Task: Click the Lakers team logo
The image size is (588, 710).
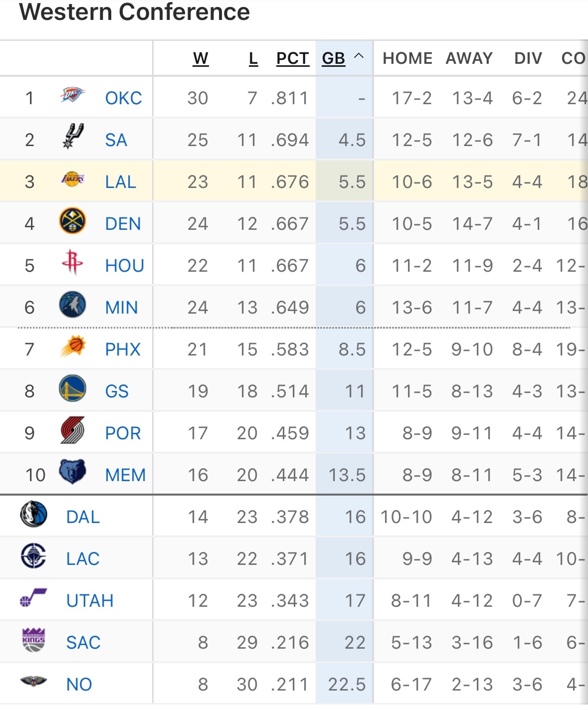Action: pos(73,179)
